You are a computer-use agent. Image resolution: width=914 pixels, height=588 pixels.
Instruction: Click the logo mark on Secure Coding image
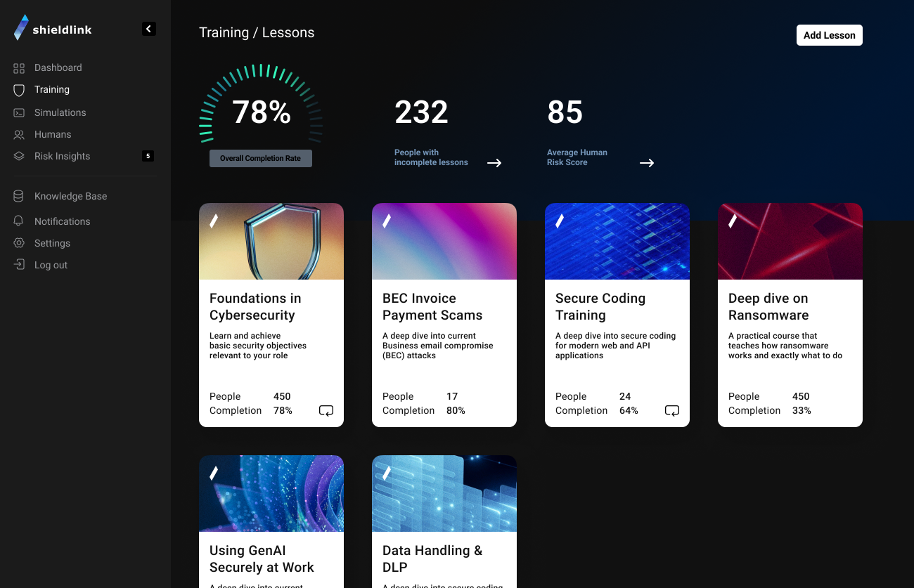point(560,221)
